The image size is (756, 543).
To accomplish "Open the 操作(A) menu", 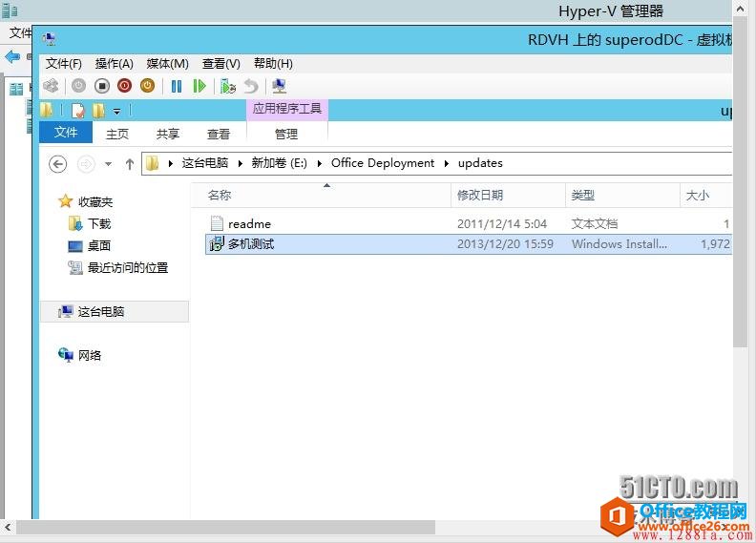I will 114,63.
